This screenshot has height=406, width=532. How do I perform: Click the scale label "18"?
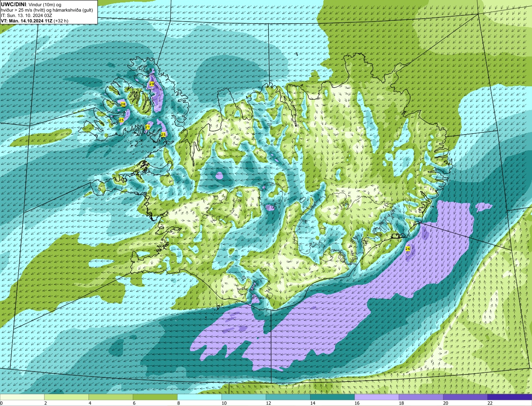(401, 403)
